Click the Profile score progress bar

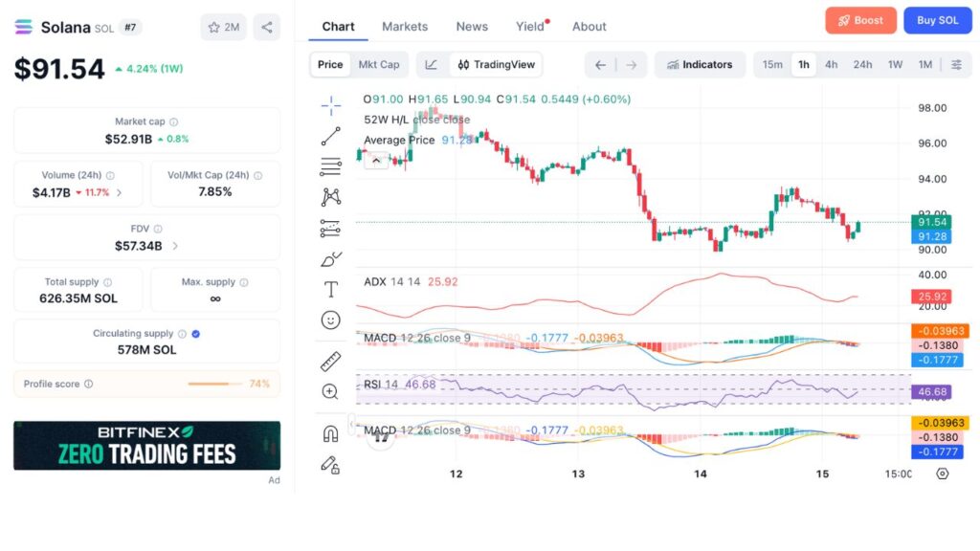[x=215, y=384]
